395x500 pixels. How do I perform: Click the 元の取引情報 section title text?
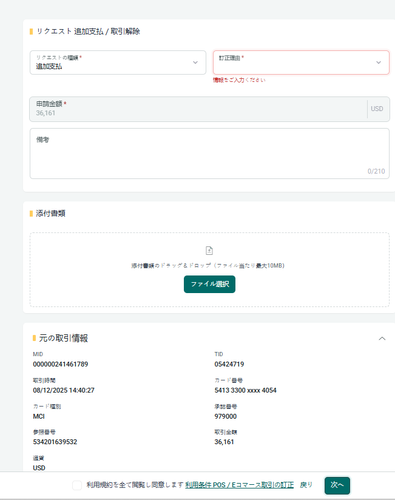coord(64,338)
